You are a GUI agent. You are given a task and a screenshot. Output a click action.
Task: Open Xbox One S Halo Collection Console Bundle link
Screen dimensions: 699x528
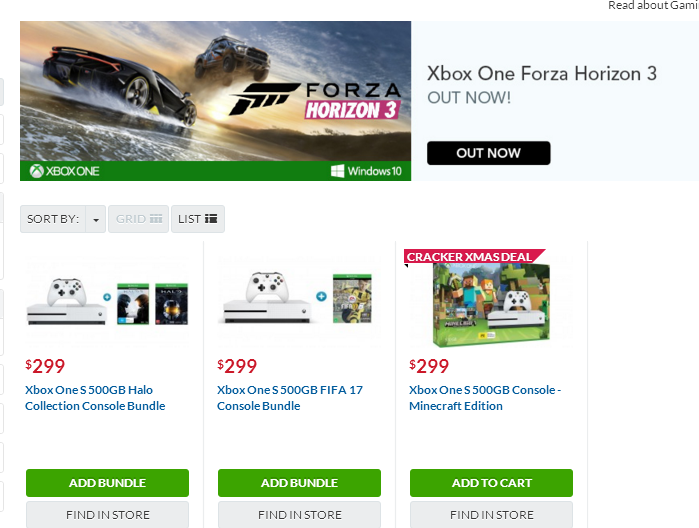click(x=95, y=398)
